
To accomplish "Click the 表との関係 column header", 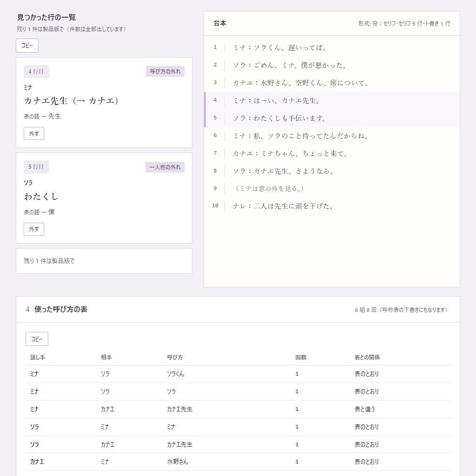I will point(367,357).
